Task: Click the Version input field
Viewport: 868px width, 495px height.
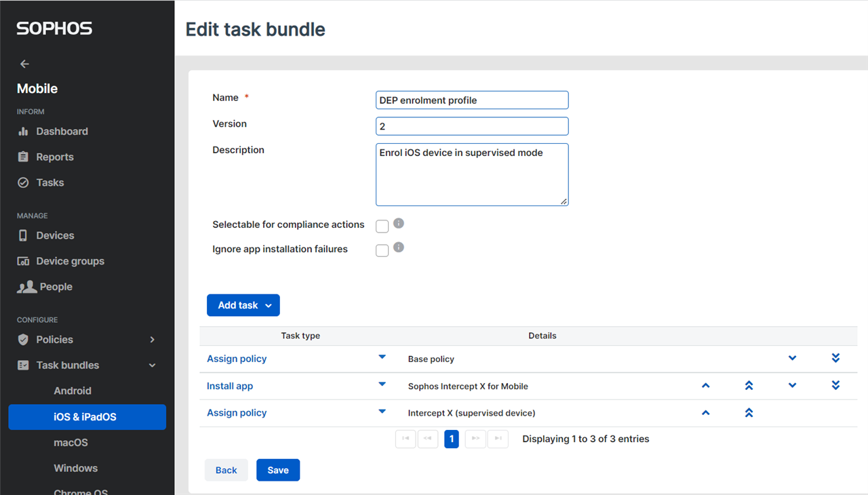Action: (x=472, y=126)
